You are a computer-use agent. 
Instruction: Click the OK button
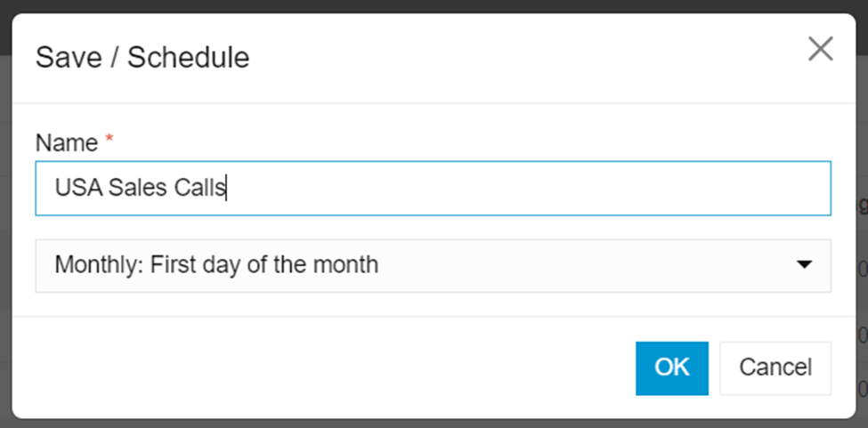(x=671, y=367)
